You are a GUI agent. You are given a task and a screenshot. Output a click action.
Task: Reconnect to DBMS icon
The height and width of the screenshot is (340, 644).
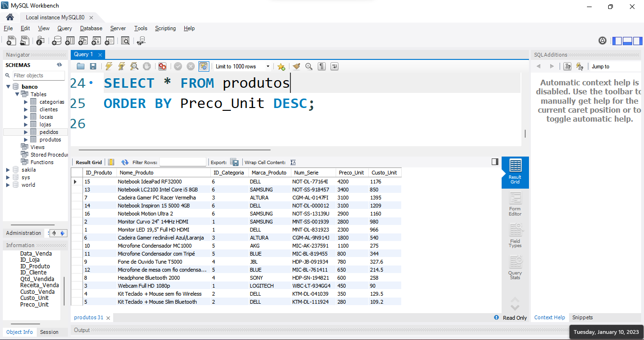(140, 41)
